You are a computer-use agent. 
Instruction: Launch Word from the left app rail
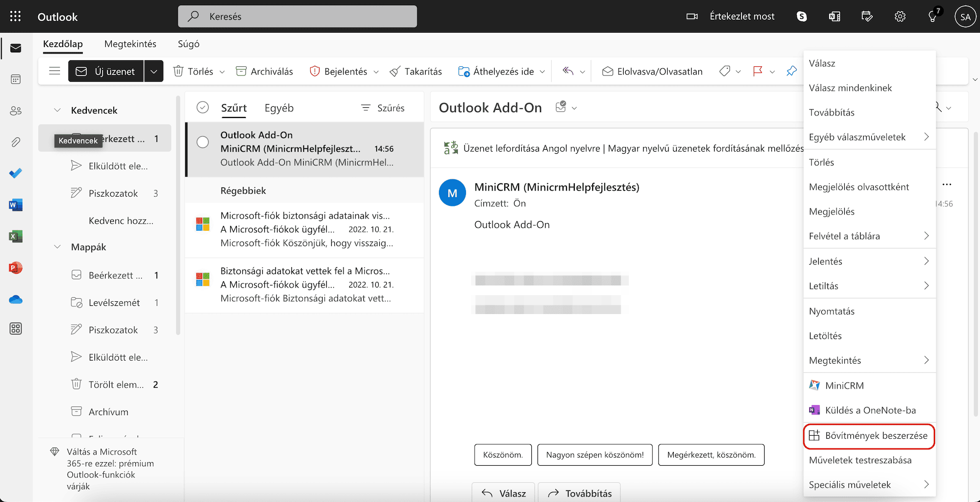click(x=15, y=205)
